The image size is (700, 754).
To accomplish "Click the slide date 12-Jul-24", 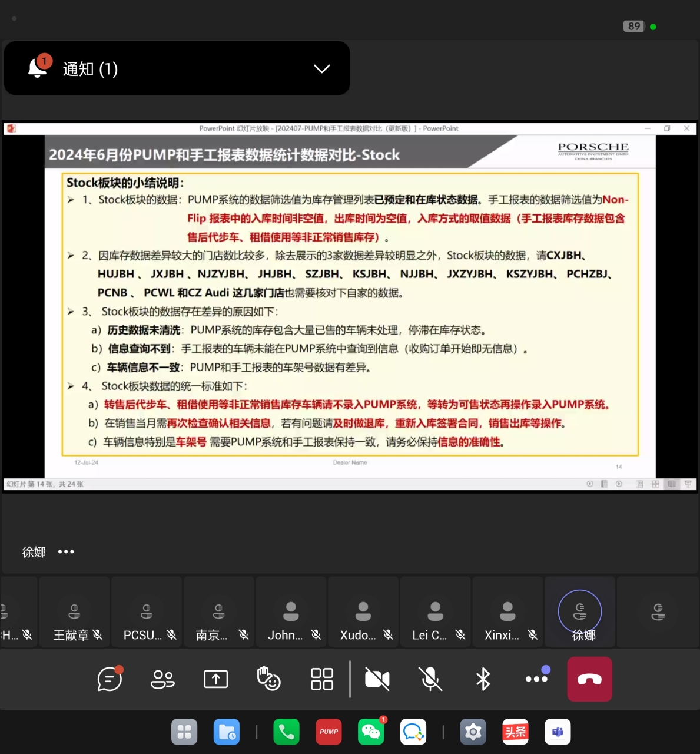I will pos(87,462).
